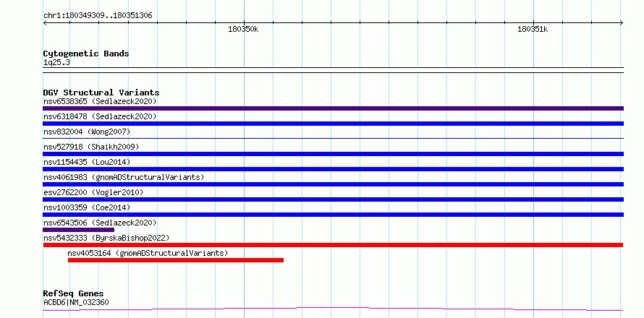Click the DGV Structural Variants track title

[x=101, y=93]
